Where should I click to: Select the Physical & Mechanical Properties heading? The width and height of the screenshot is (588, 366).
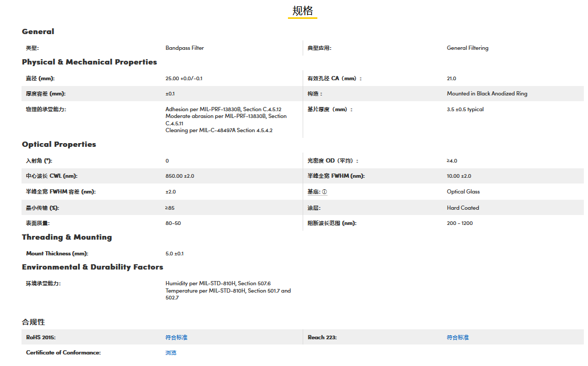89,62
